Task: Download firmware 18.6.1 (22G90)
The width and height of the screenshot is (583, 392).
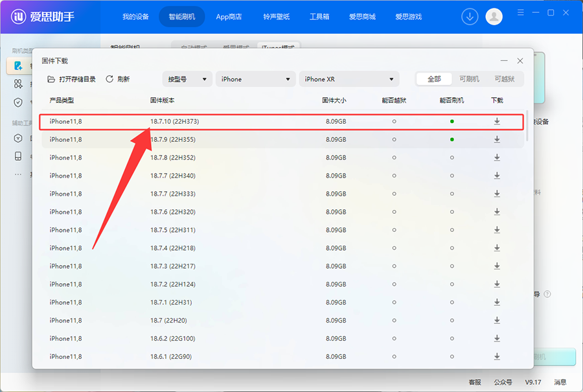Action: (x=497, y=356)
